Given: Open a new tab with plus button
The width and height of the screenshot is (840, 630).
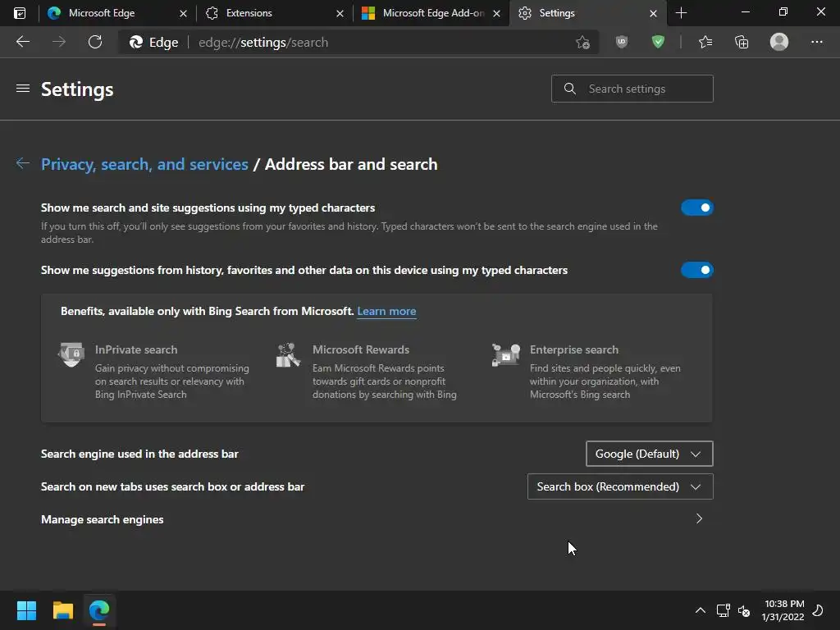Looking at the screenshot, I should tap(681, 13).
